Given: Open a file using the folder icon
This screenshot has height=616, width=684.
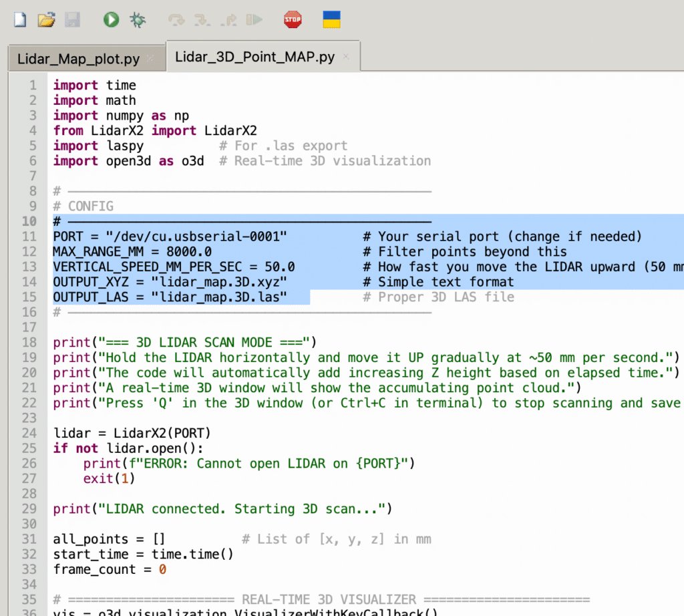Looking at the screenshot, I should (46, 19).
